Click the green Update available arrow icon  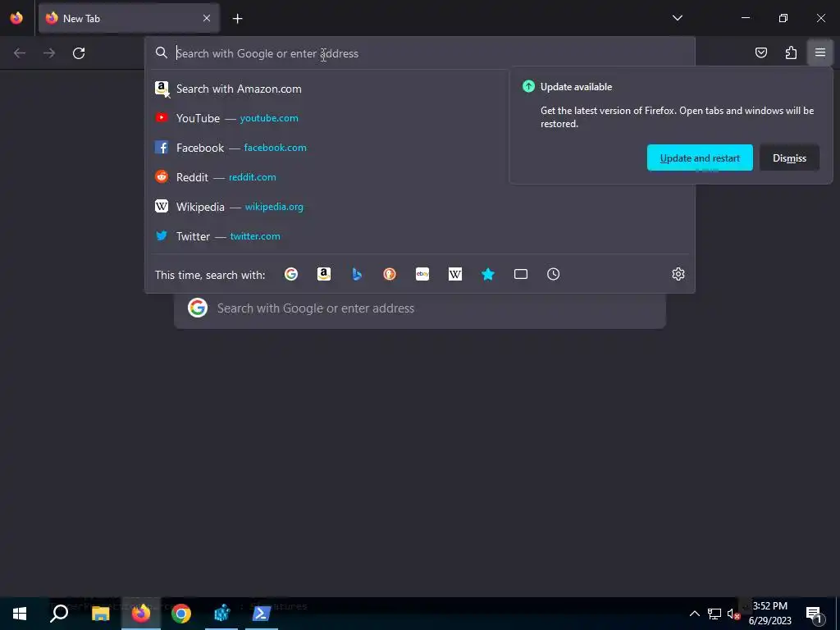tap(528, 86)
